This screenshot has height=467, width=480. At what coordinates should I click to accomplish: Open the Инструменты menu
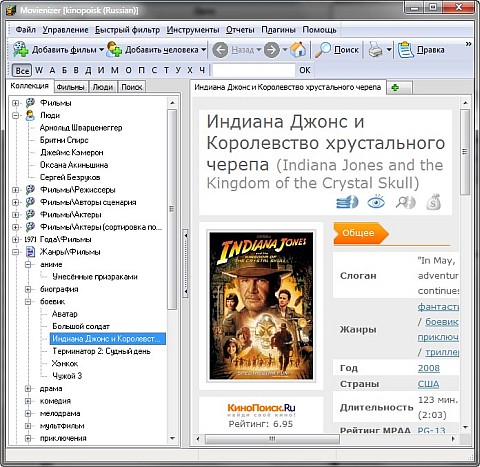tap(193, 30)
